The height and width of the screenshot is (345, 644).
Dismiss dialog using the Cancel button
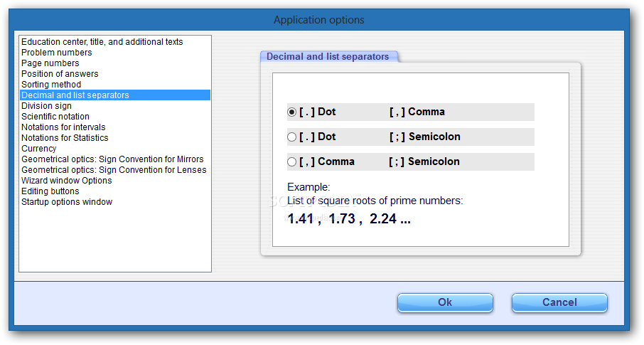(x=559, y=302)
